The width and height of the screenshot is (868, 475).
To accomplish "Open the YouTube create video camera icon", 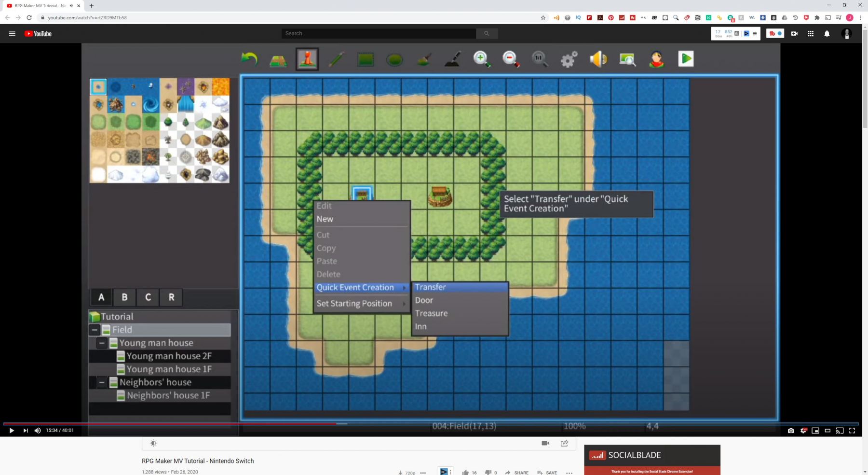I will 794,33.
